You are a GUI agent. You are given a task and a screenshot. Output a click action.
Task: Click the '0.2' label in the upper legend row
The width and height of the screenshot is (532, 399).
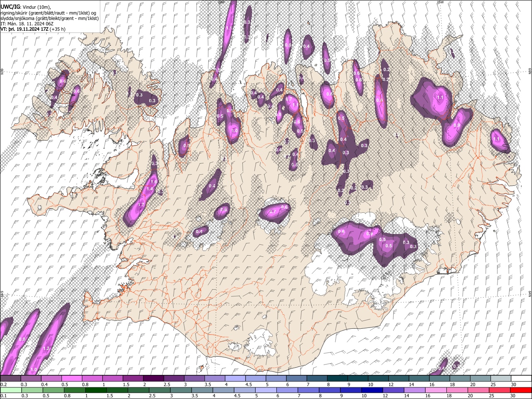point(4,385)
